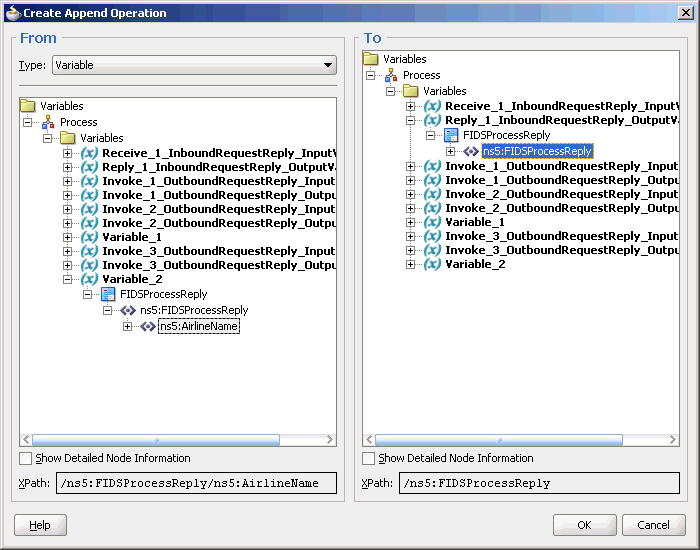Click the OK button
The height and width of the screenshot is (550, 700).
click(x=584, y=525)
